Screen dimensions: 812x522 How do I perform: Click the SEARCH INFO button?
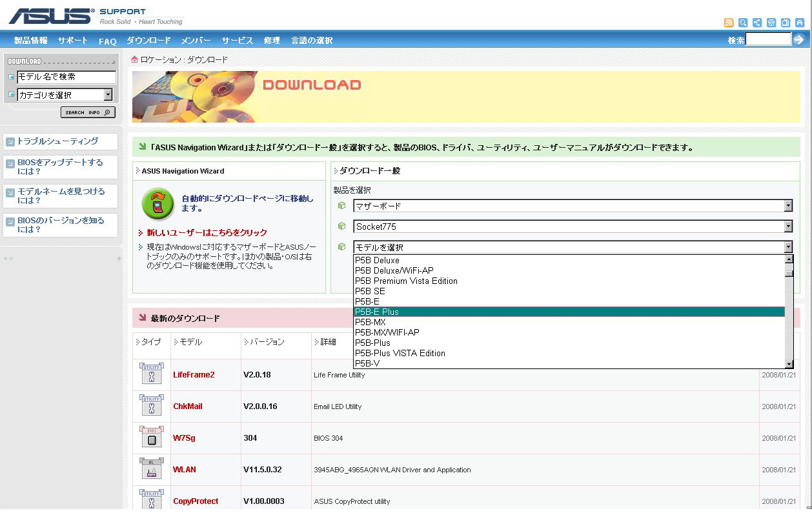coord(88,112)
